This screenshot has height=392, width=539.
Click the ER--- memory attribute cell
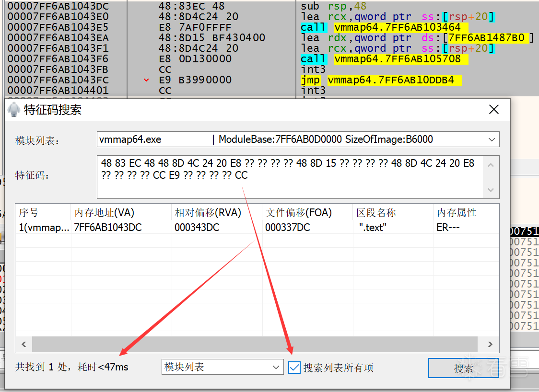(448, 228)
